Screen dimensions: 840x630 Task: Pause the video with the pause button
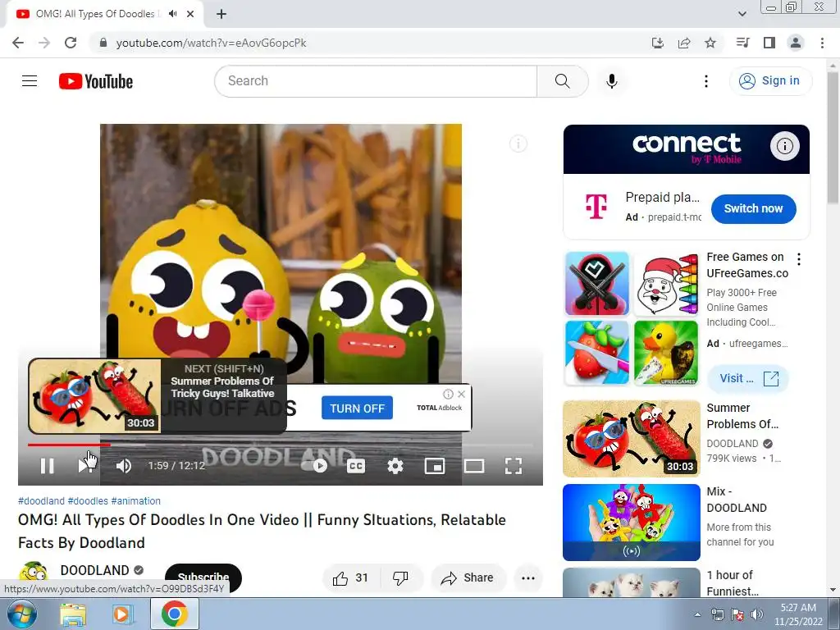(x=47, y=466)
